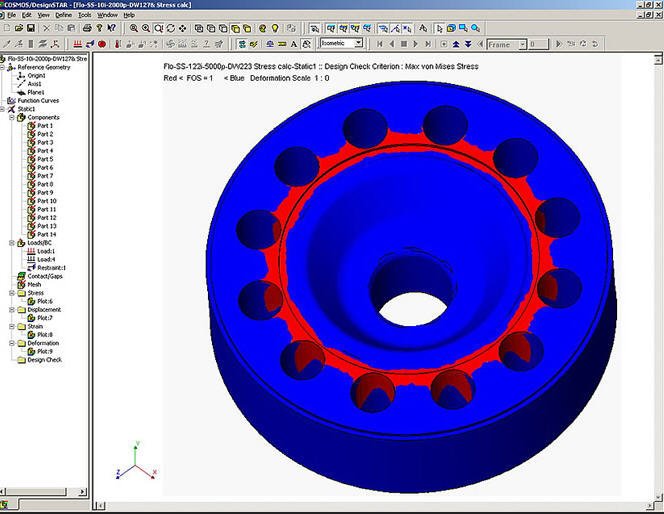Collapse the Static1 study node
Image resolution: width=664 pixels, height=514 pixels.
click(x=2, y=109)
